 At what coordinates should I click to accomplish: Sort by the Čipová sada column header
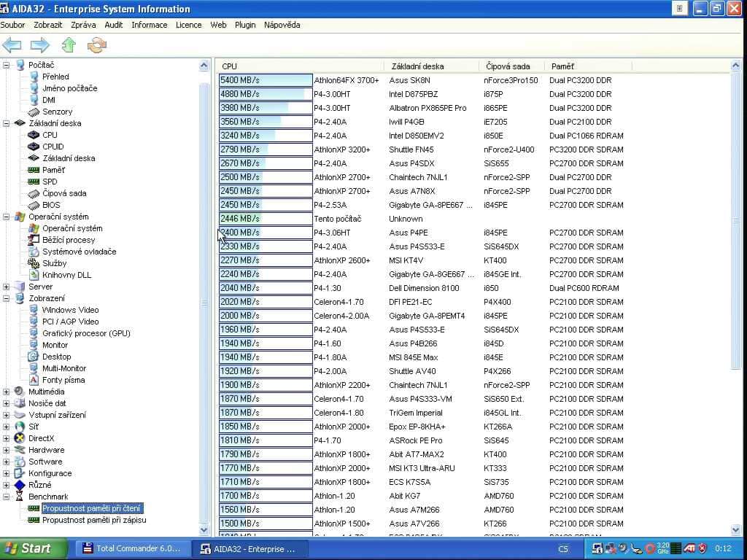click(511, 66)
